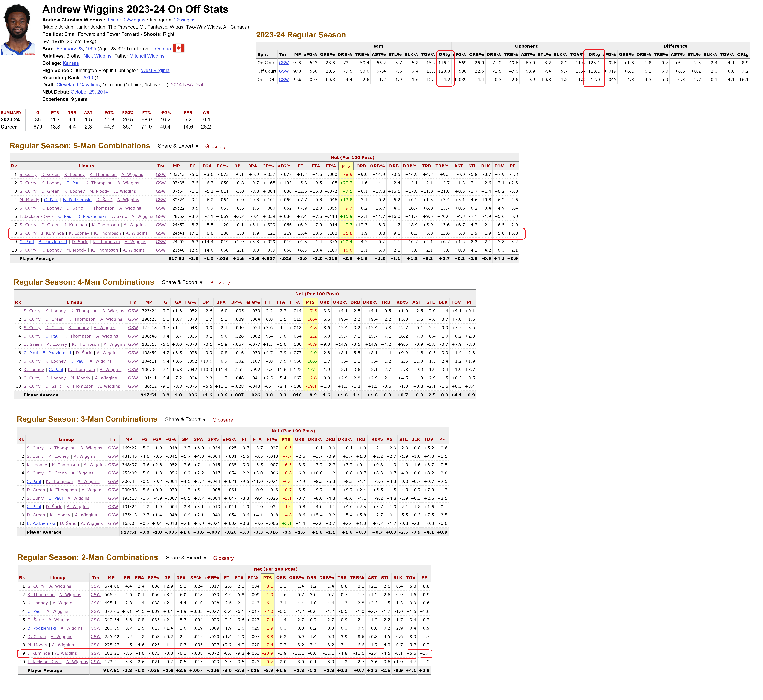Image resolution: width=763 pixels, height=700 pixels.
Task: Open M. Moody in 5-Man row 4
Action: pos(29,200)
